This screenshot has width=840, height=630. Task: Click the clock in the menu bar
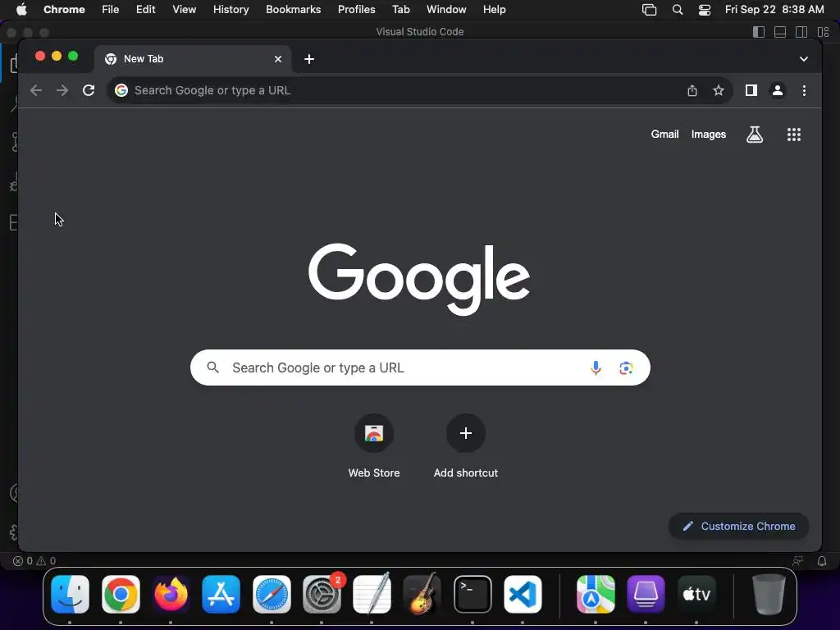click(774, 10)
